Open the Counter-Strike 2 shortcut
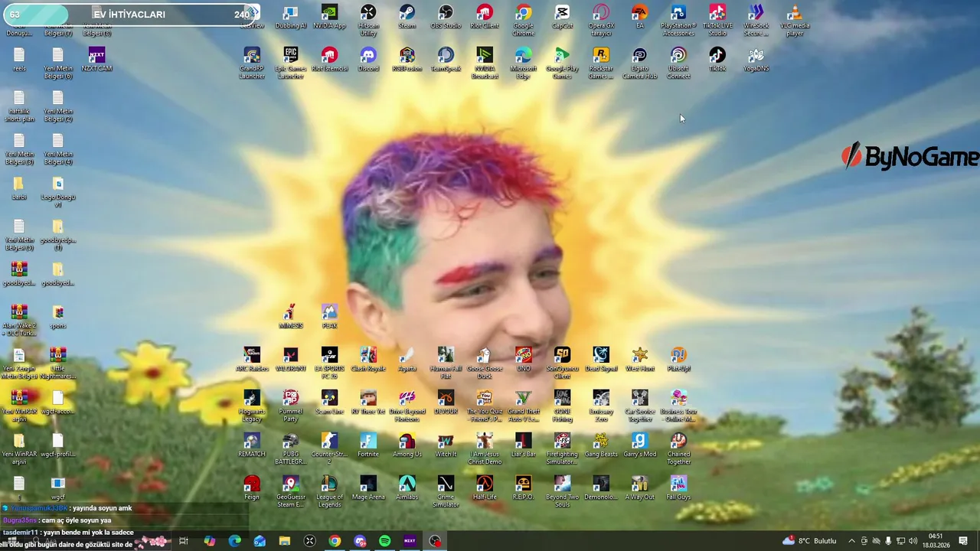The height and width of the screenshot is (551, 980). click(329, 449)
